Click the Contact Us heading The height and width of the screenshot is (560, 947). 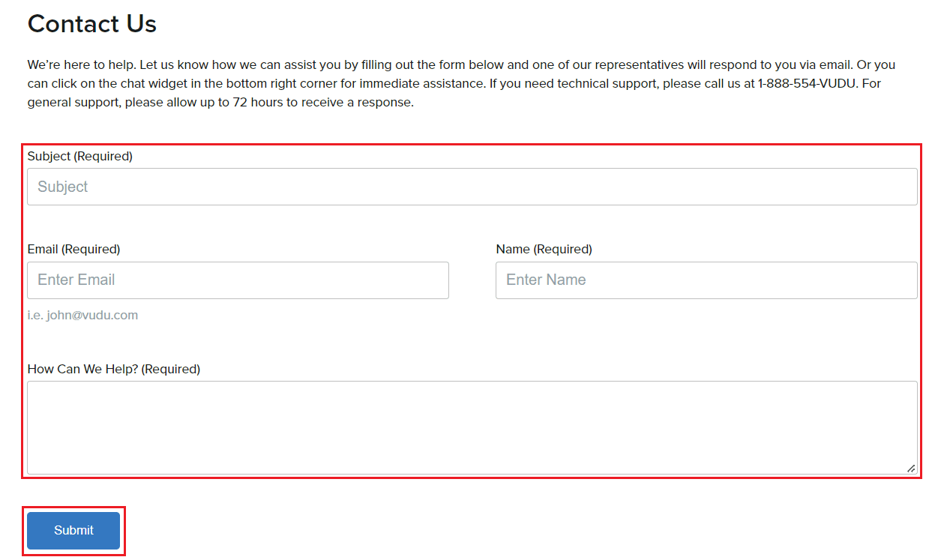click(x=92, y=24)
